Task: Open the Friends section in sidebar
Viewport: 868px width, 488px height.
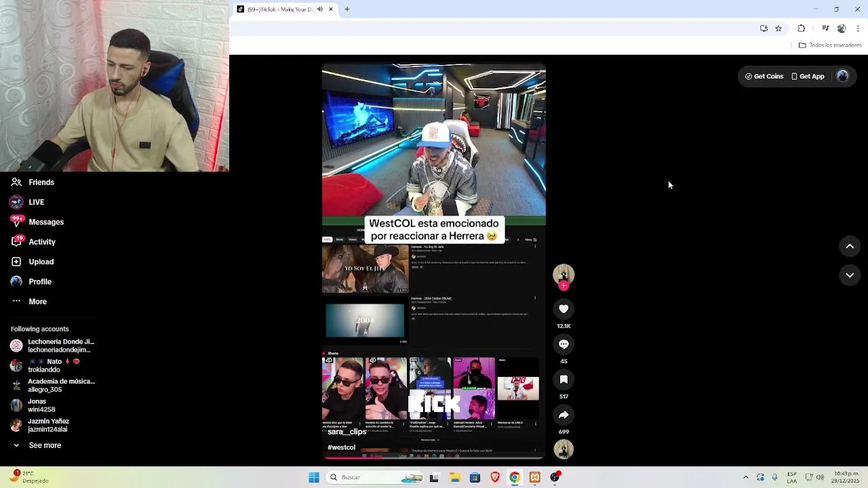Action: tap(33, 182)
